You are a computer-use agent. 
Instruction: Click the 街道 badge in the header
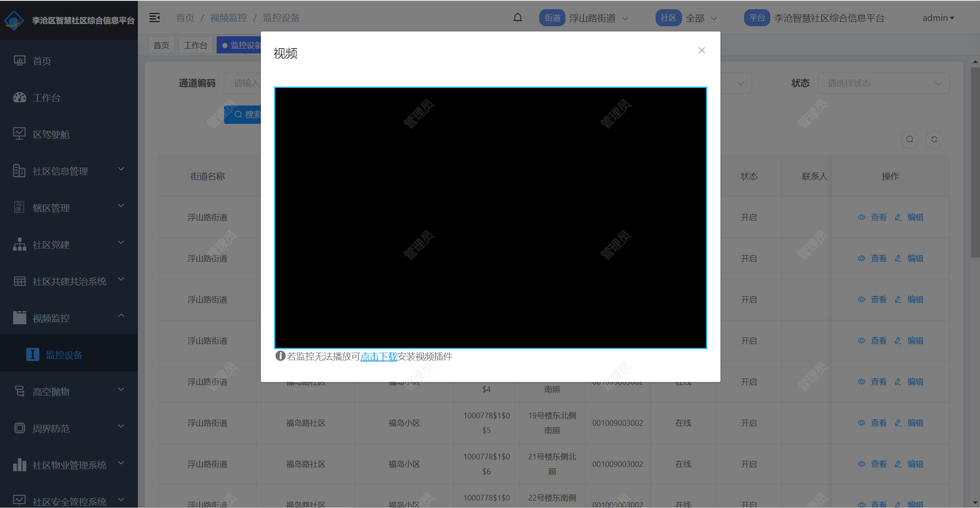[x=552, y=18]
